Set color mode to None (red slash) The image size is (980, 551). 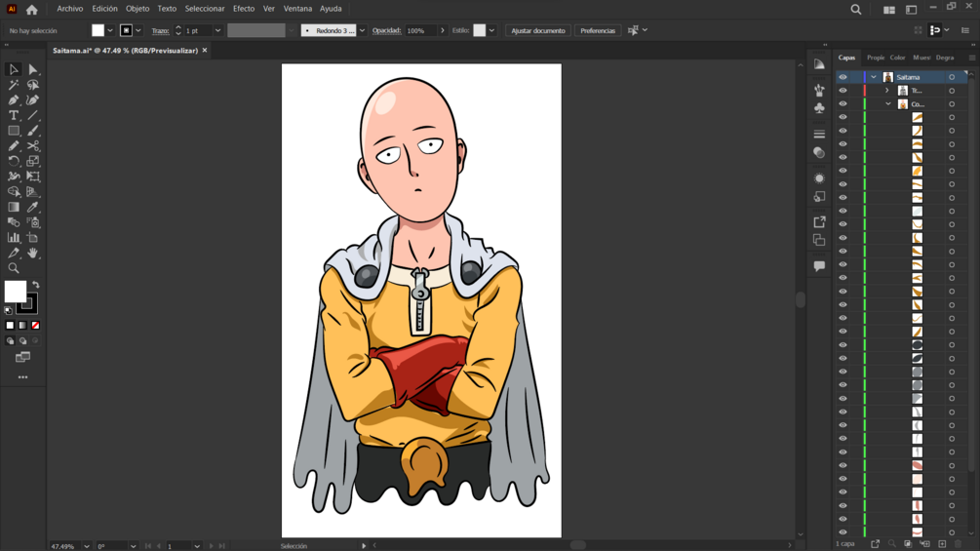point(36,326)
